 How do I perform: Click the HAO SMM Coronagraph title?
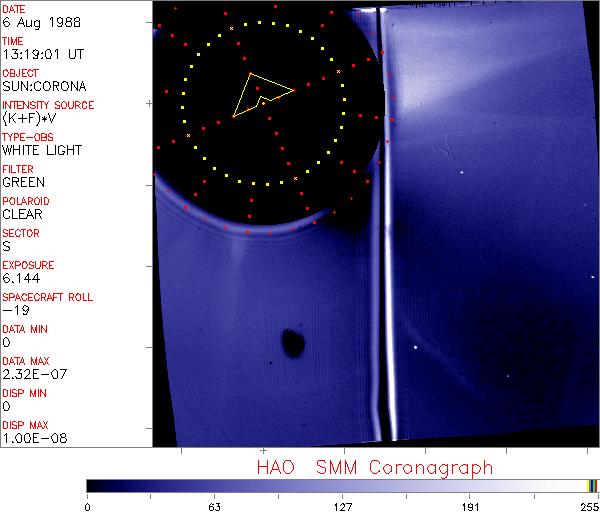coord(374,467)
